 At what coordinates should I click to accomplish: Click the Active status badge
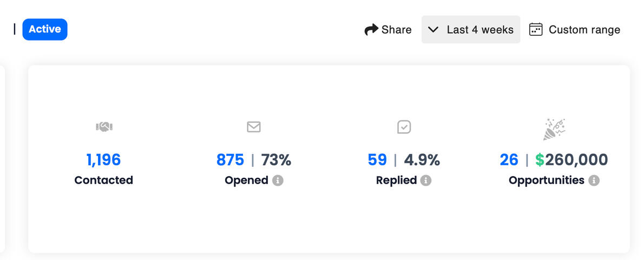pos(45,29)
